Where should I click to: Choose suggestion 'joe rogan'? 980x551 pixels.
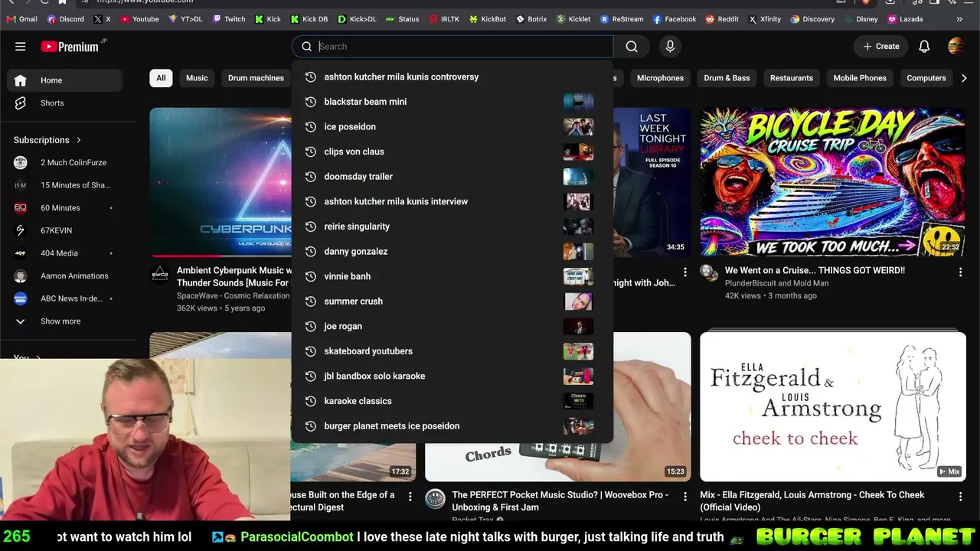pyautogui.click(x=452, y=326)
